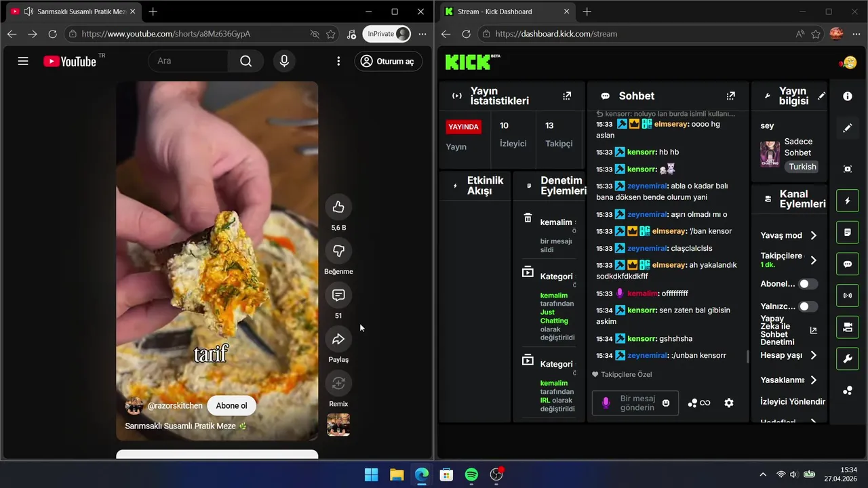
Task: Click the camera capture sidebar icon
Action: pyautogui.click(x=848, y=169)
